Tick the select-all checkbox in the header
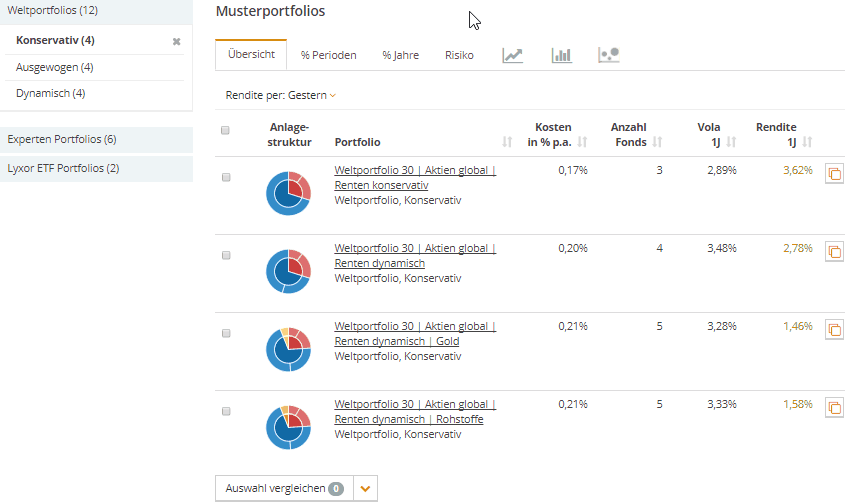 [x=225, y=130]
